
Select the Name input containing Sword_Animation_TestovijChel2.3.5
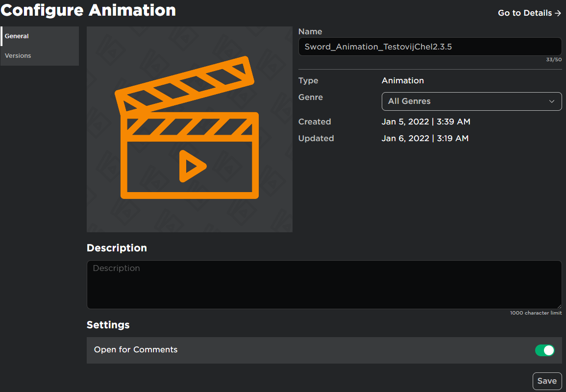(x=430, y=47)
